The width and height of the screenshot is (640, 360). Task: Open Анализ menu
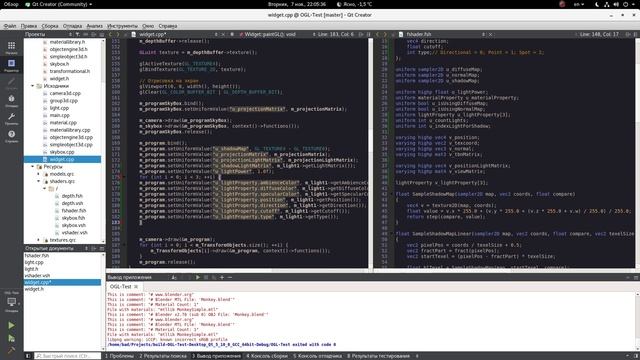click(94, 26)
